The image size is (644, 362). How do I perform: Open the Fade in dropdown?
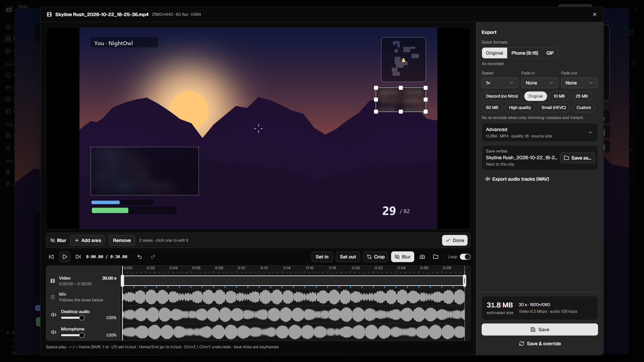click(540, 83)
